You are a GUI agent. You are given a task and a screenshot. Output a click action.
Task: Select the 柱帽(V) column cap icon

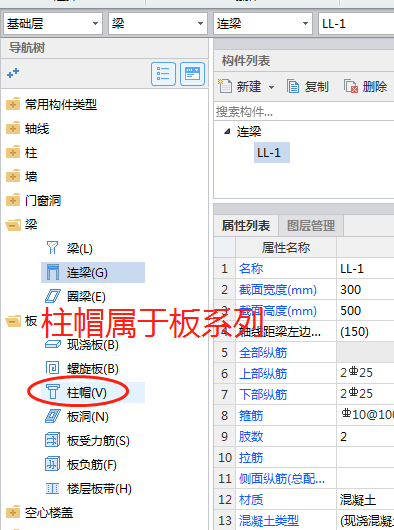tap(52, 392)
